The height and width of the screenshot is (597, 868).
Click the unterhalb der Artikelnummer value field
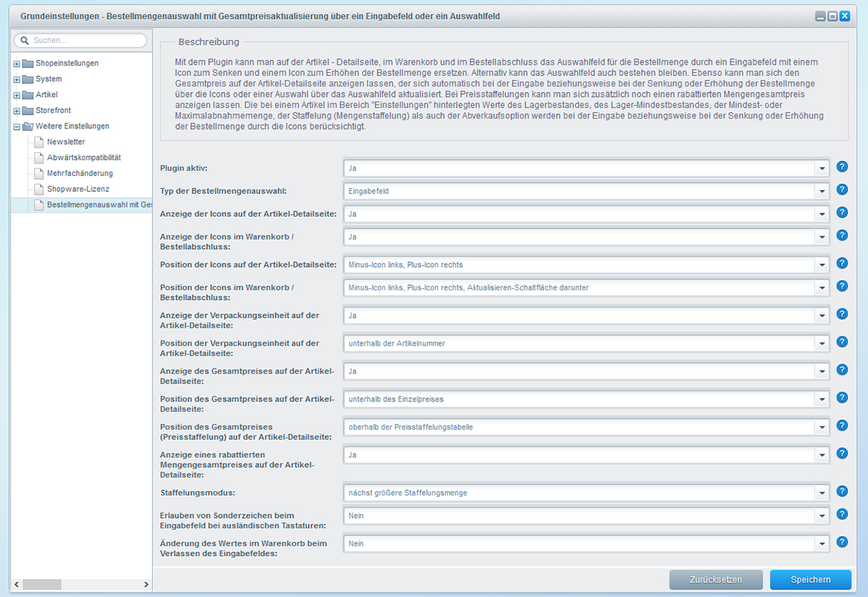pyautogui.click(x=580, y=343)
